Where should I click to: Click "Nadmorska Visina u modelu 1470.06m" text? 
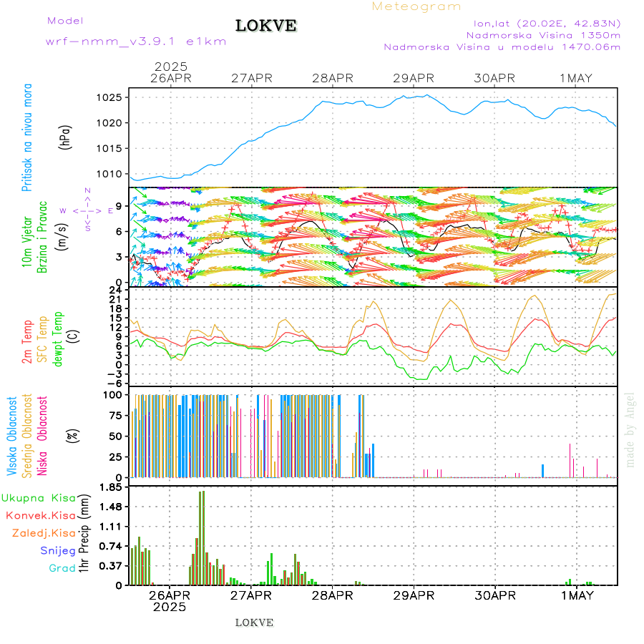click(502, 47)
